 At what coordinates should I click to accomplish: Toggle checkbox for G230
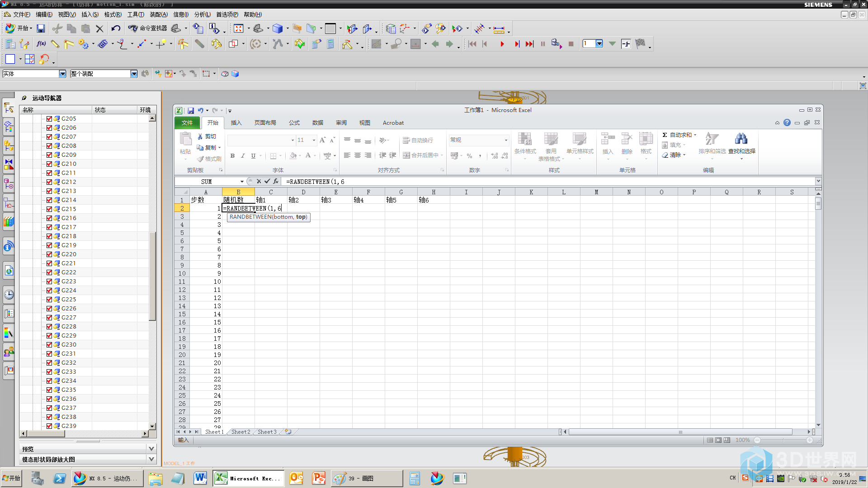pyautogui.click(x=49, y=345)
